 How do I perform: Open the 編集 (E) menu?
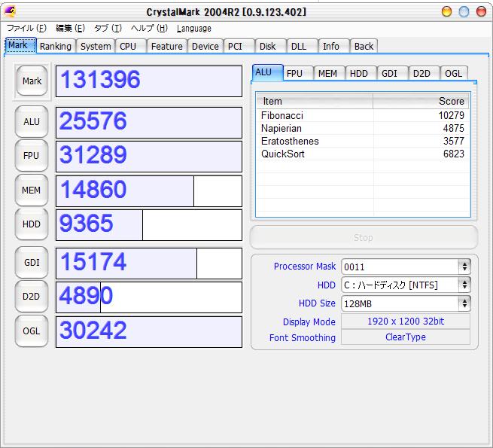[x=70, y=29]
